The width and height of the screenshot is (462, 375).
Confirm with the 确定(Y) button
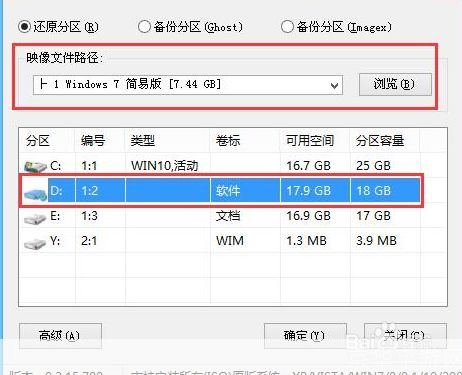click(x=305, y=336)
